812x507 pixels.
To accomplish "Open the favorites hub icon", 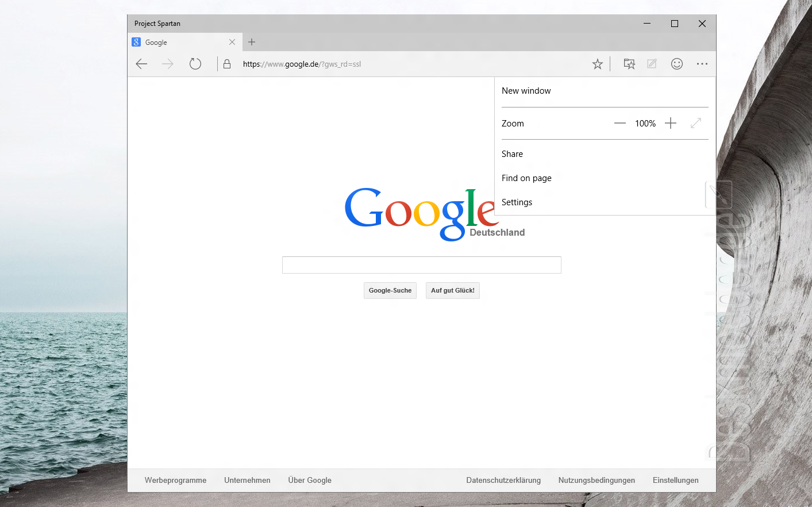I will (x=629, y=64).
